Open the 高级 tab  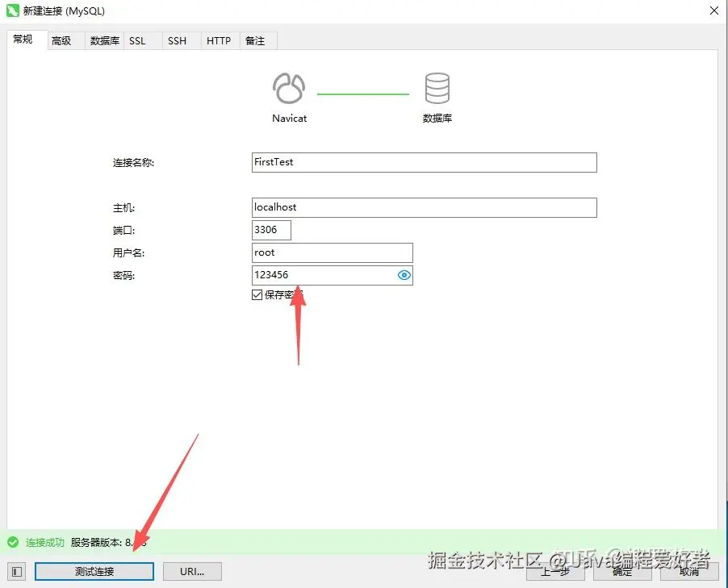pyautogui.click(x=66, y=41)
